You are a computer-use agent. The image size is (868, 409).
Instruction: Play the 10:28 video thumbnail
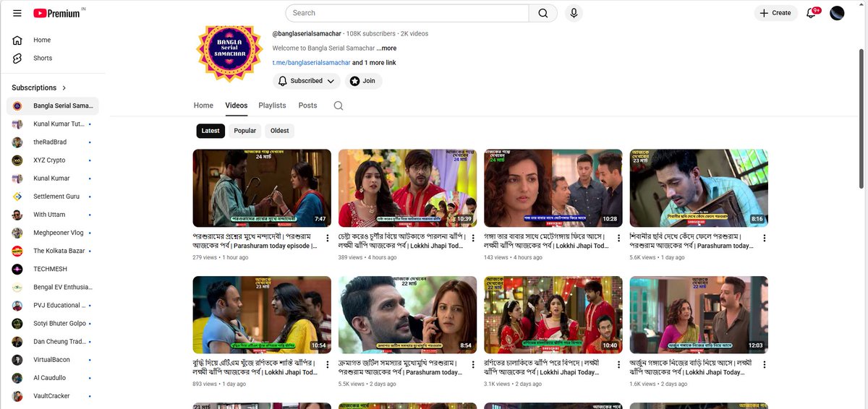553,188
